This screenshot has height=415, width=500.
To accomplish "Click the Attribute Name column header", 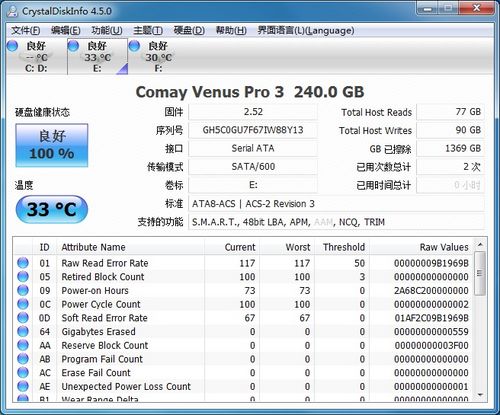I will pos(130,247).
